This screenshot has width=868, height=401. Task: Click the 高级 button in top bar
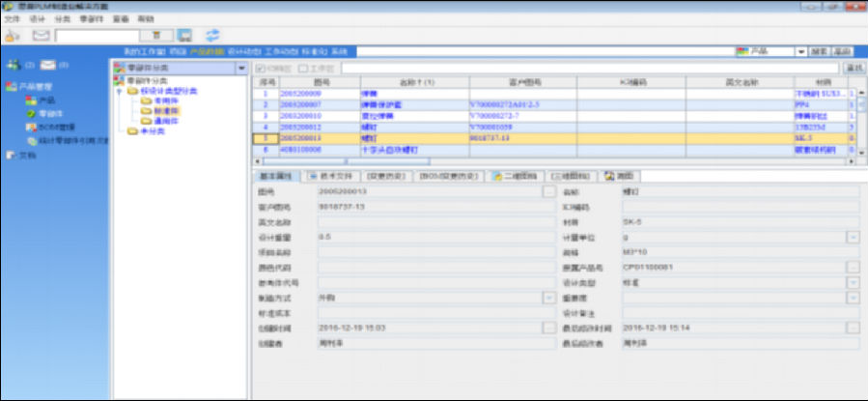point(842,51)
